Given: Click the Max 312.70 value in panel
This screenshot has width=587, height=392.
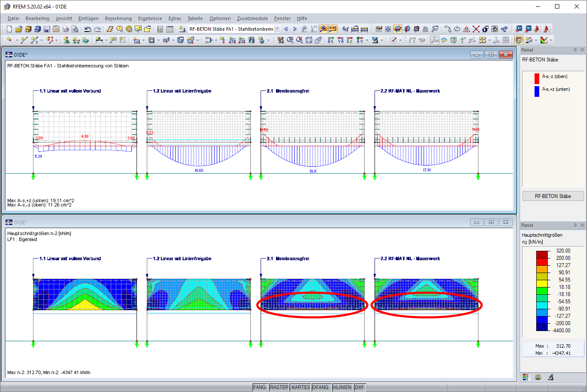Looking at the screenshot, I should (x=563, y=346).
